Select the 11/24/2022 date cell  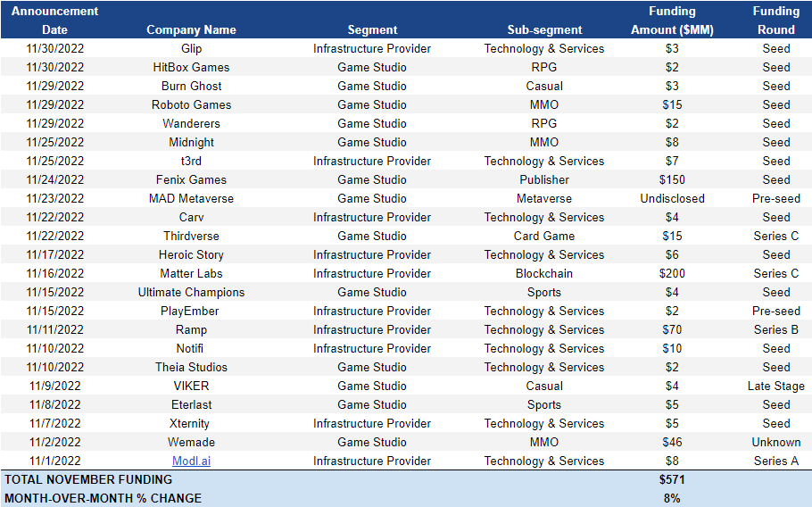tap(55, 179)
